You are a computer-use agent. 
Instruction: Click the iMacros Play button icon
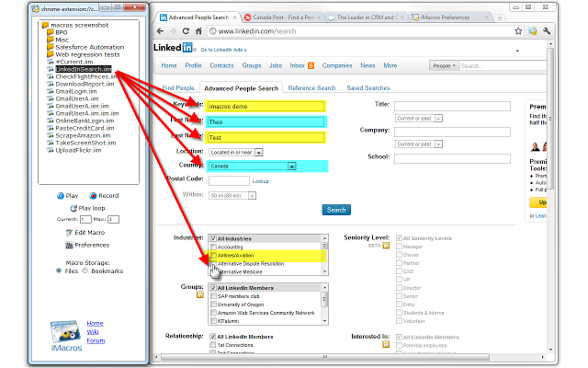point(61,196)
